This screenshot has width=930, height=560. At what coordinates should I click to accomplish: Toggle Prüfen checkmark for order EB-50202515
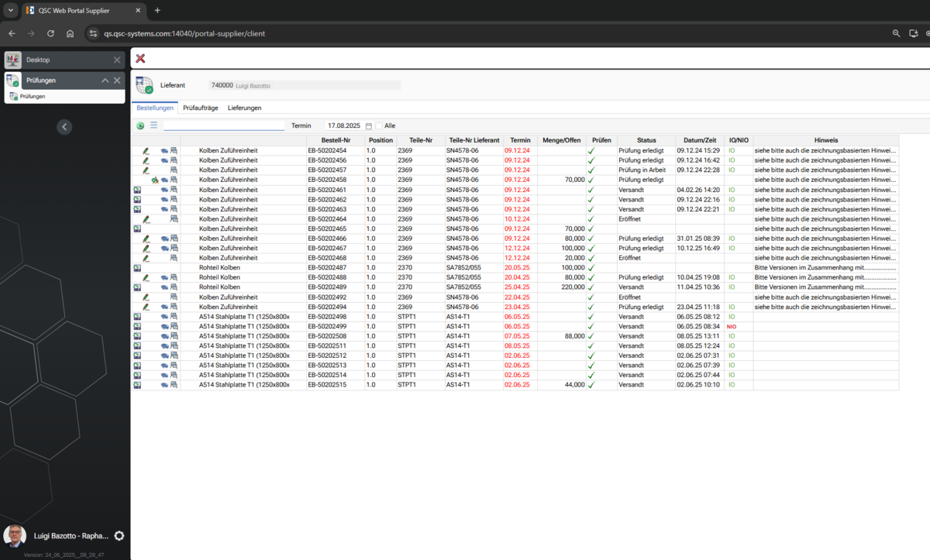tap(591, 385)
